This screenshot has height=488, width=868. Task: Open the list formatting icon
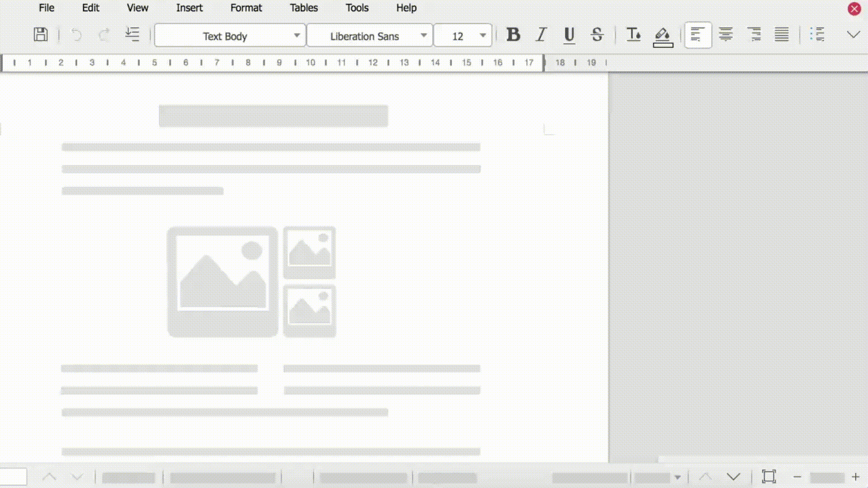817,35
